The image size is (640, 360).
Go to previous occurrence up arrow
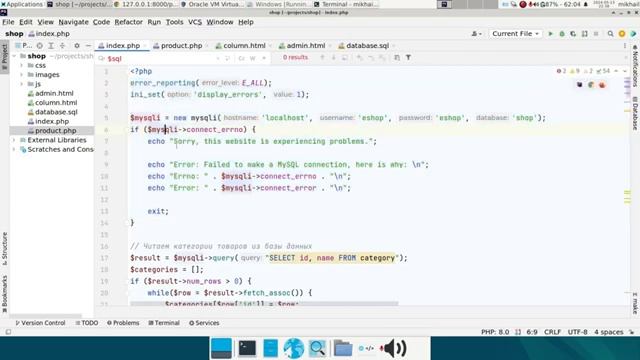(322, 58)
